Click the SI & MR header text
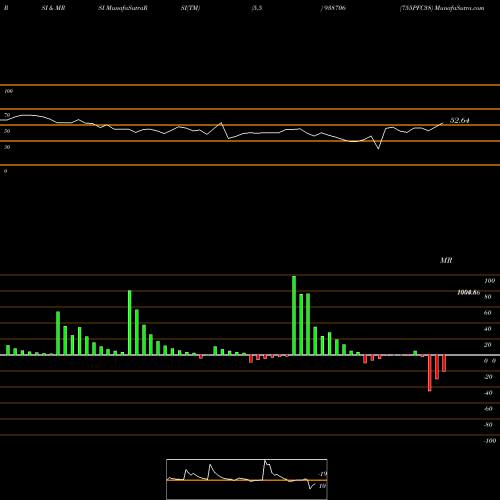This screenshot has height=500, width=500. (53, 8)
